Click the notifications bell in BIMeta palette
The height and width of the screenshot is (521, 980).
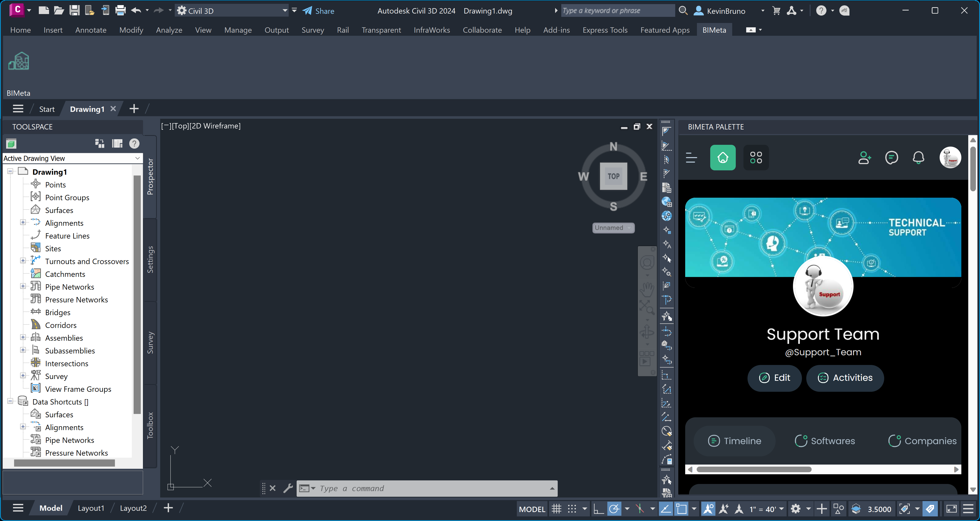[x=919, y=157]
